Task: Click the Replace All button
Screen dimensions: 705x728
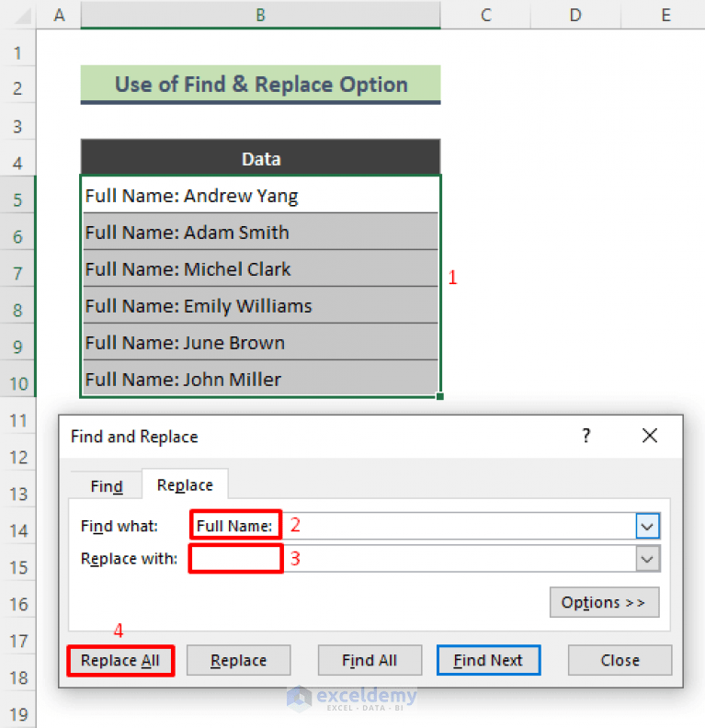Action: pos(120,660)
